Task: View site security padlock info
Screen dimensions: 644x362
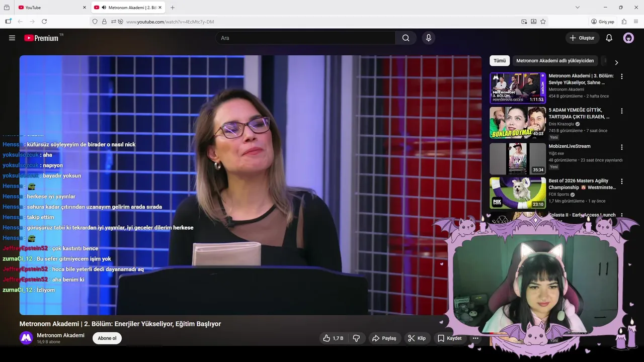Action: click(x=104, y=22)
